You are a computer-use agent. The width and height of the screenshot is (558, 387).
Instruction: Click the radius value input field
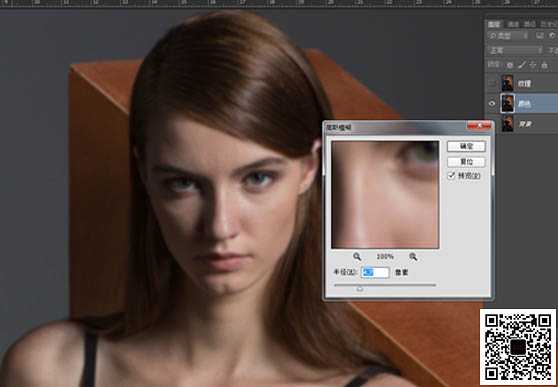[x=375, y=272]
